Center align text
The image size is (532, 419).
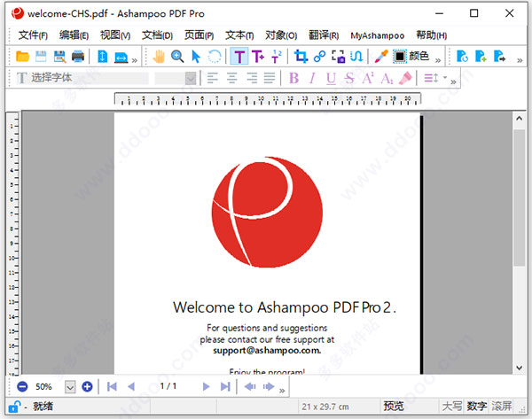point(231,78)
